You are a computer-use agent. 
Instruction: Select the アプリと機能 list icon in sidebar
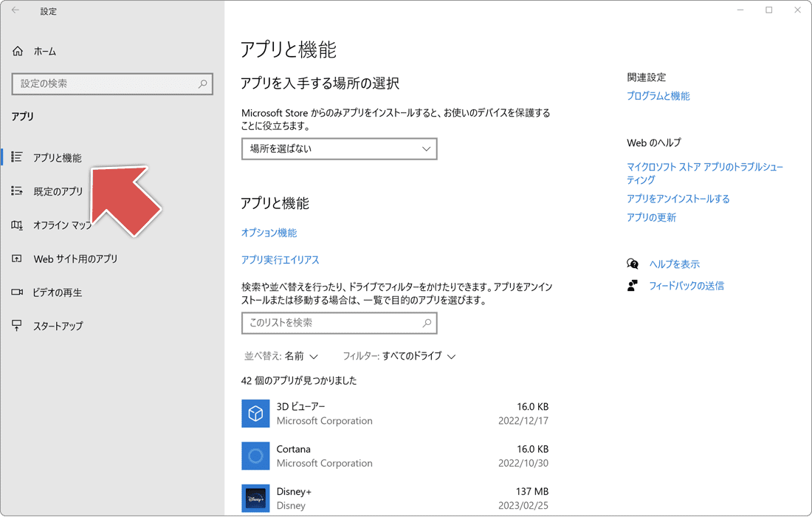point(16,157)
